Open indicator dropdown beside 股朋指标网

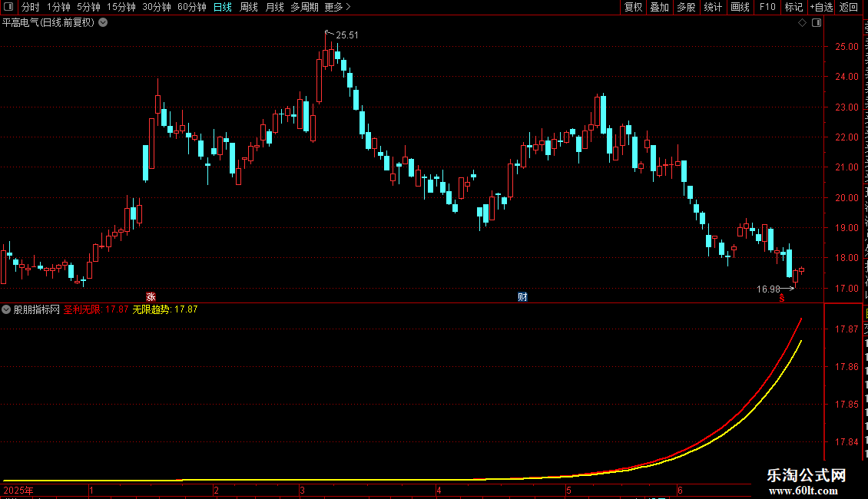pyautogui.click(x=6, y=310)
